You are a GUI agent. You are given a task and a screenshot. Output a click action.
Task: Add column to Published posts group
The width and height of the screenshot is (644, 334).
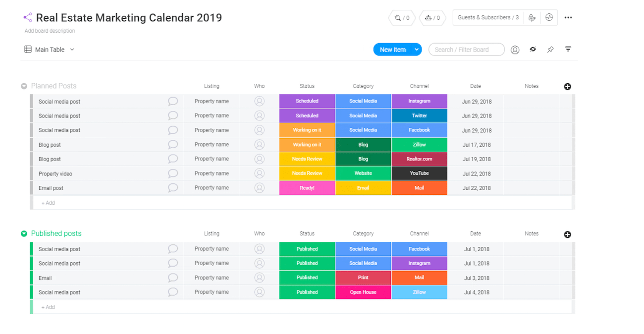click(x=568, y=234)
